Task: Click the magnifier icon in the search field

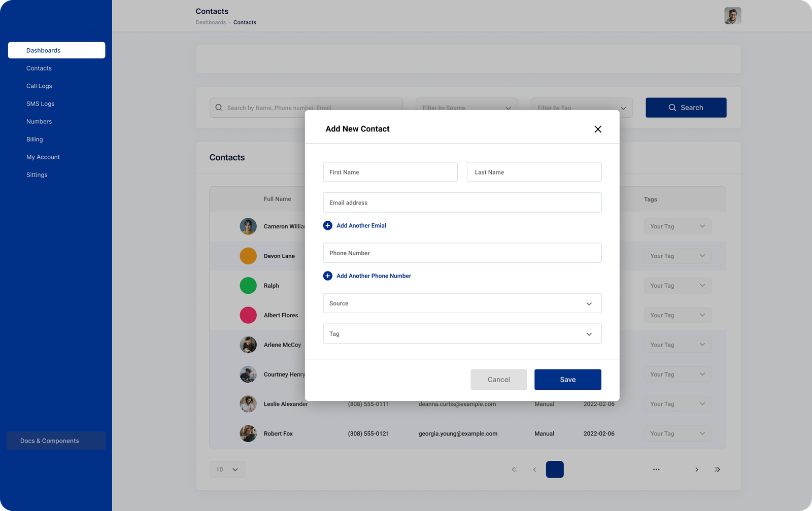Action: coord(219,108)
